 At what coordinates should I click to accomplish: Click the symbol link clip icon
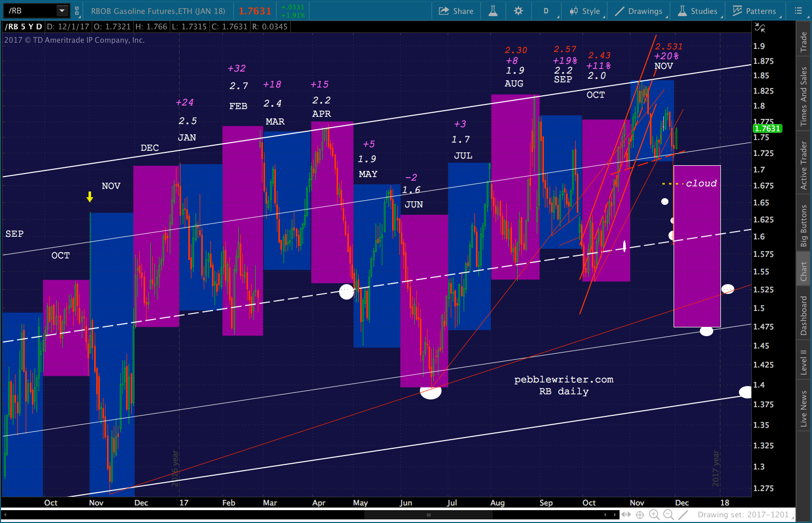click(77, 11)
